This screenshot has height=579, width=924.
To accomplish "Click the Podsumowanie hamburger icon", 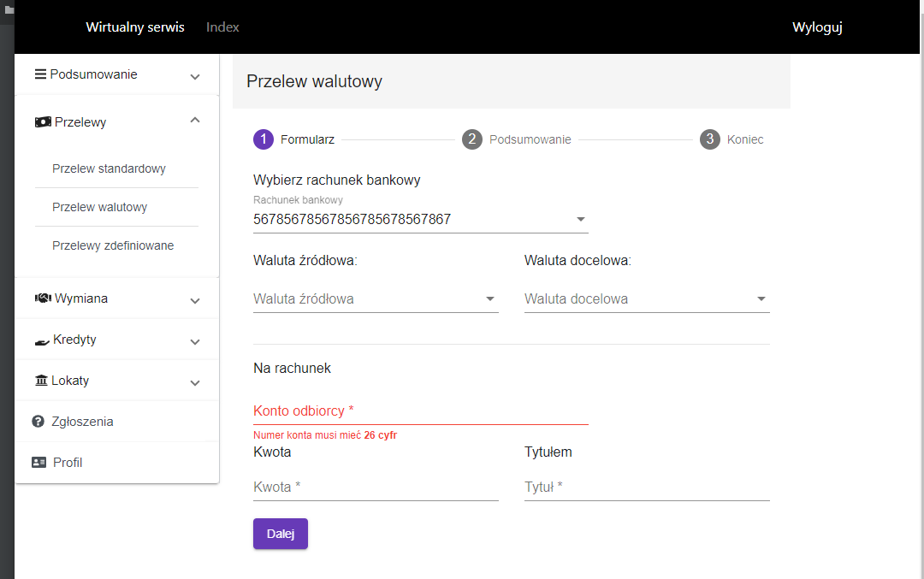I will 40,74.
